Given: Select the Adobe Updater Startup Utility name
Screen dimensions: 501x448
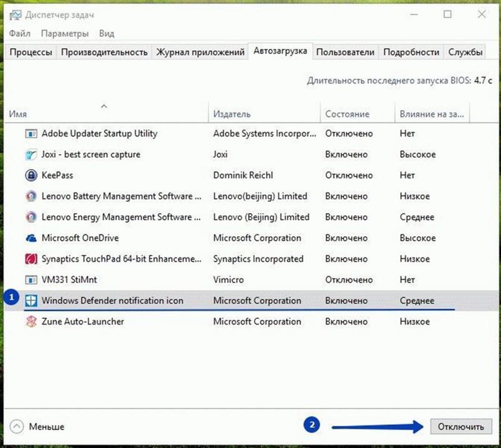Looking at the screenshot, I should click(x=100, y=133).
